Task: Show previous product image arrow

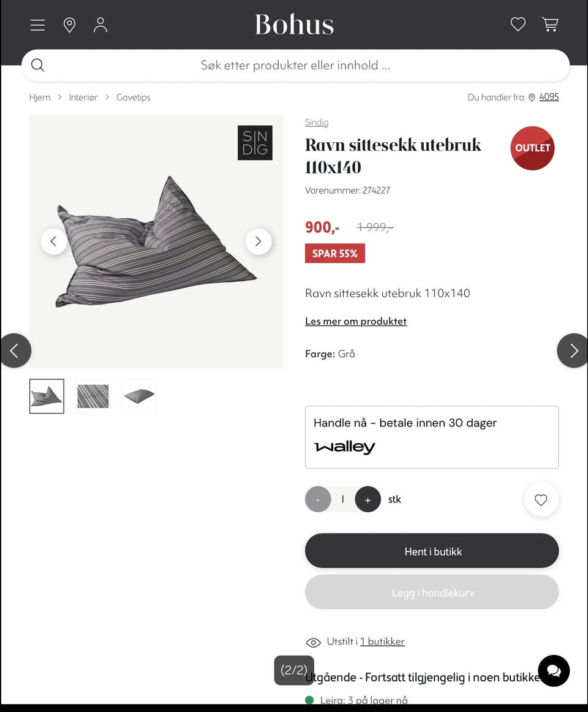Action: click(53, 241)
